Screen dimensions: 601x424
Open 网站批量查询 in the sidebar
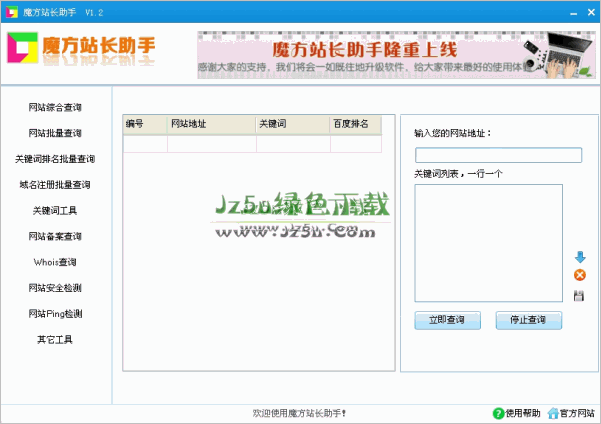[x=55, y=133]
